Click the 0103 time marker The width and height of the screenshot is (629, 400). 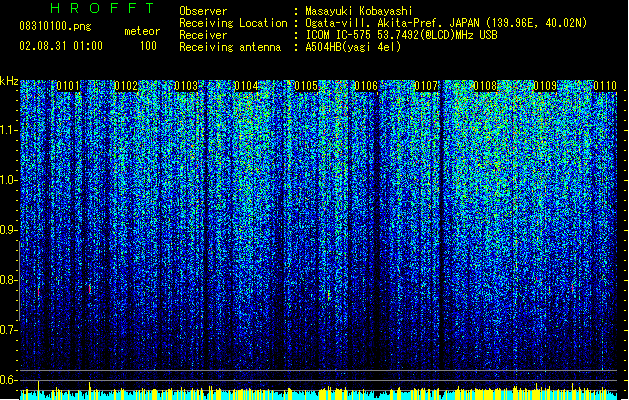(186, 86)
